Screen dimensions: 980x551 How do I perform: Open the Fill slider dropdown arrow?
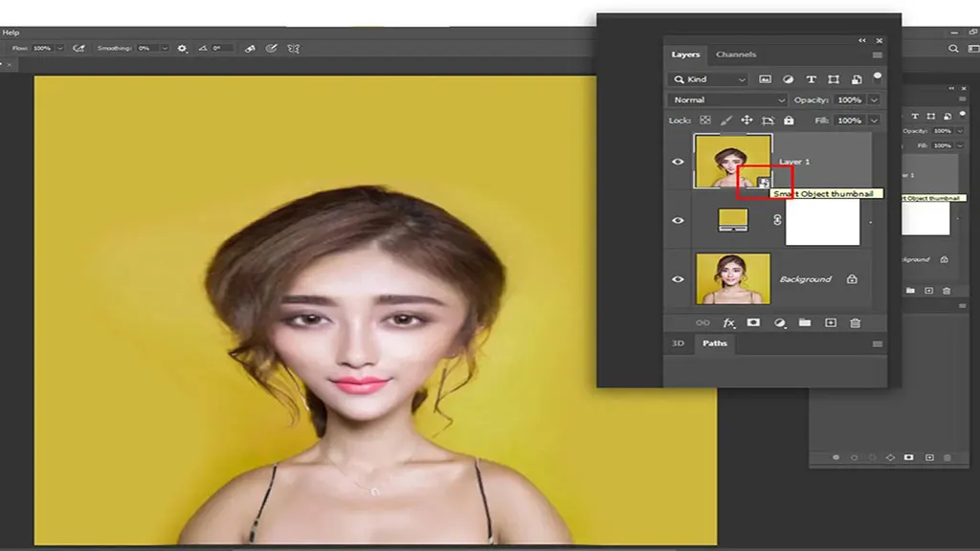pos(875,121)
